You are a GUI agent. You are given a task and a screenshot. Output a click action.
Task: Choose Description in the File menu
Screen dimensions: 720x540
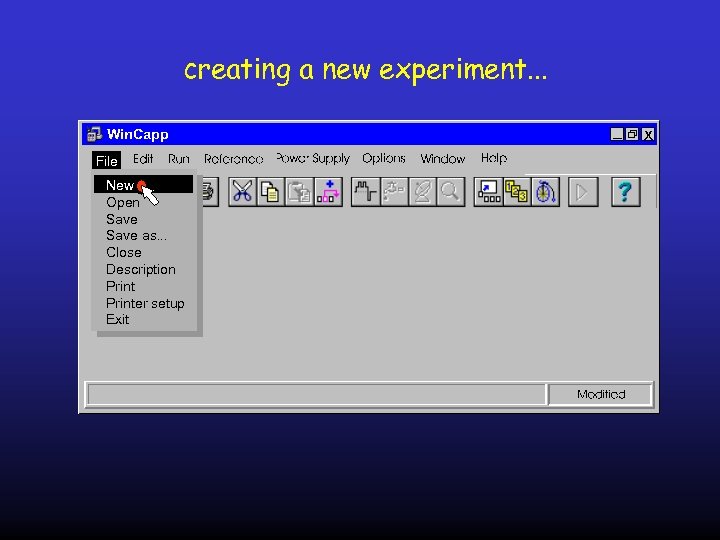143,270
